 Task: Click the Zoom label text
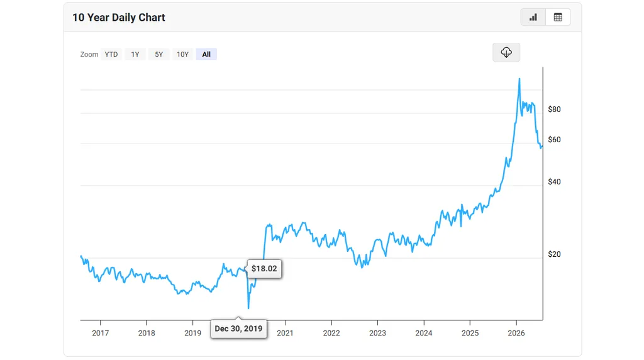(89, 54)
